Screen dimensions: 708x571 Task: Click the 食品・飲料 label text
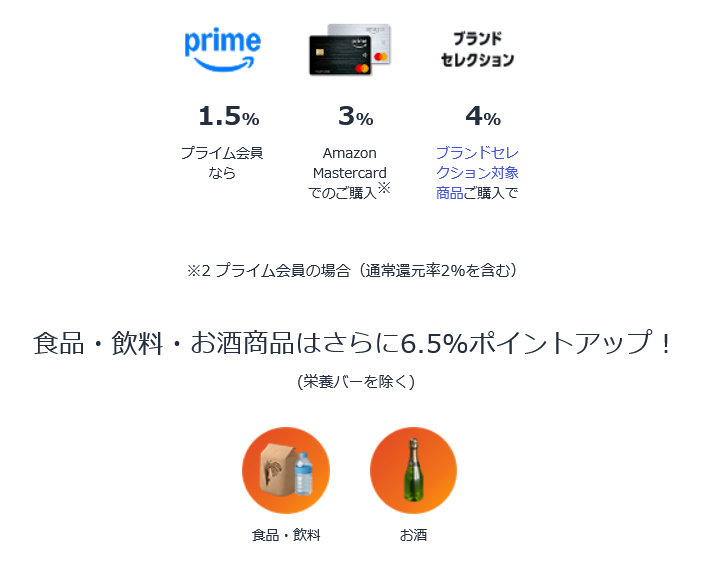click(285, 535)
